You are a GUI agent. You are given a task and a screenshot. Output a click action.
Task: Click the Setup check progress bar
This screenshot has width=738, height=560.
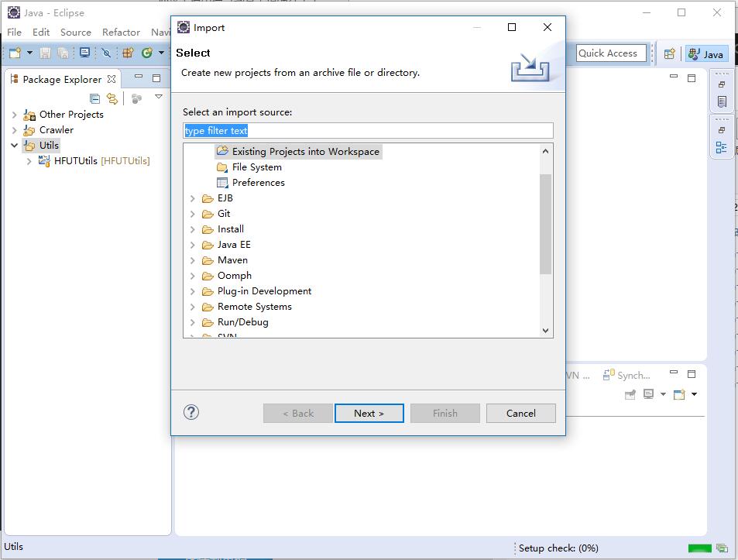click(700, 548)
